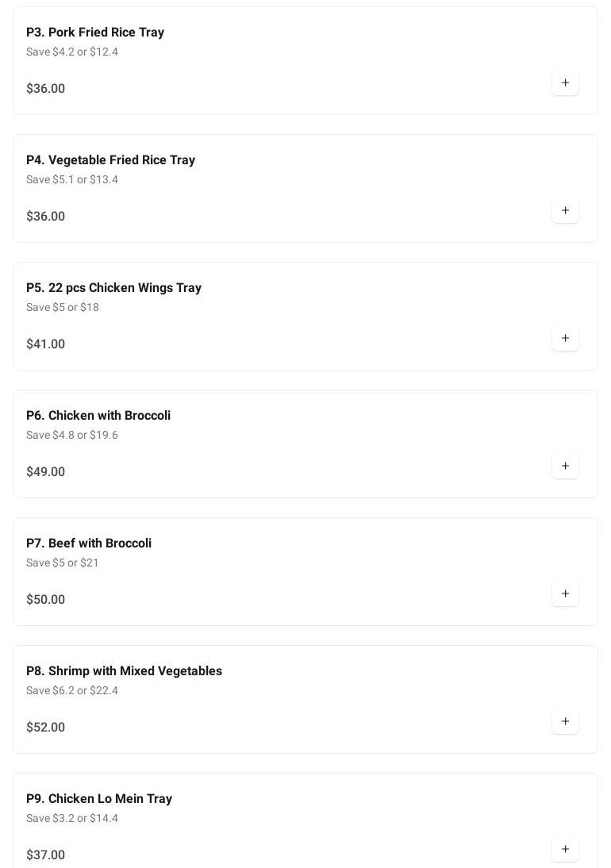Image resolution: width=611 pixels, height=868 pixels.
Task: Select the P5. 22 pcs Chicken Wings Tray title
Action: point(113,288)
